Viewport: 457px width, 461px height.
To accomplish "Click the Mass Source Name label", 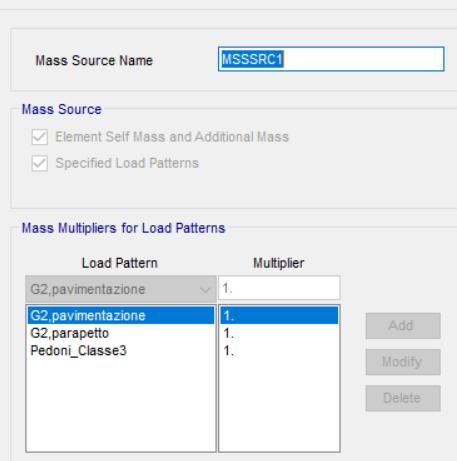I will coord(94,60).
